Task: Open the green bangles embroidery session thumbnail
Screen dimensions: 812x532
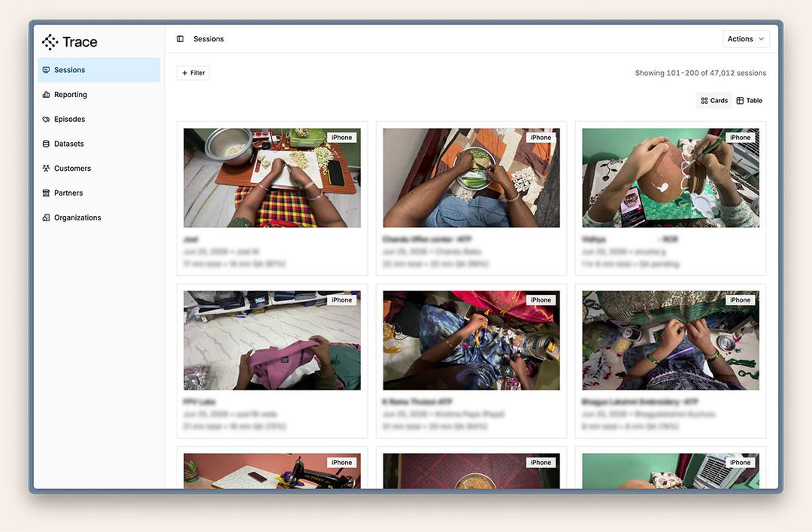Action: point(671,340)
